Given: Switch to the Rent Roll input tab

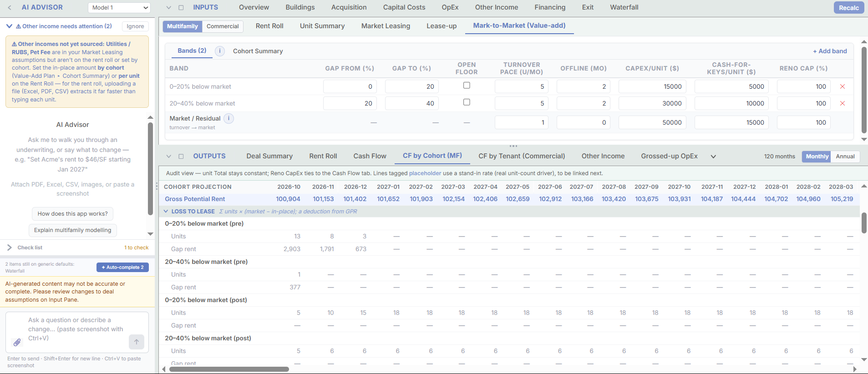Looking at the screenshot, I should tap(269, 26).
